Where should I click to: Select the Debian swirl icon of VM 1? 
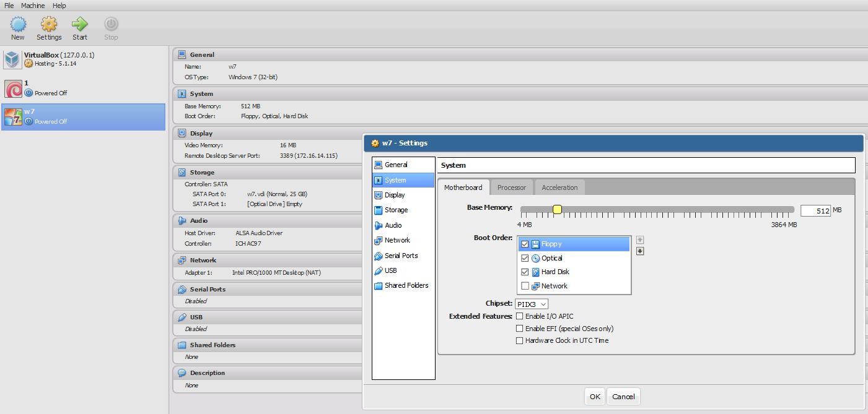point(13,88)
